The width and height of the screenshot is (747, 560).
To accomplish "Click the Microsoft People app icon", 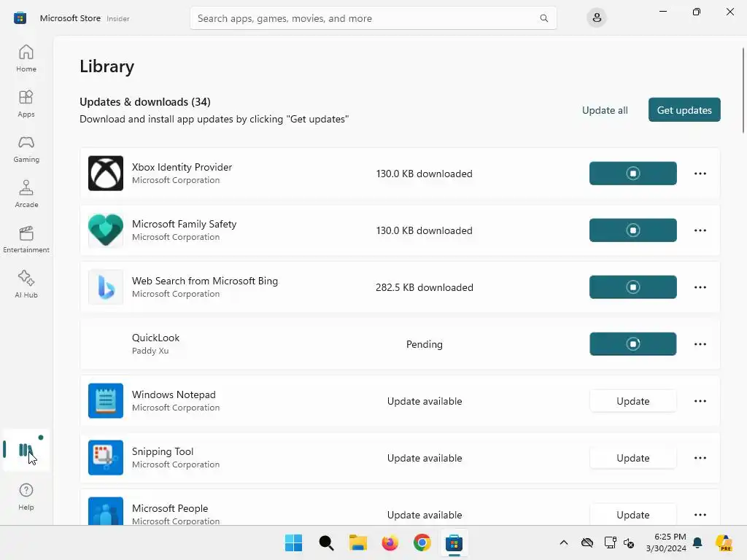I will (x=106, y=511).
